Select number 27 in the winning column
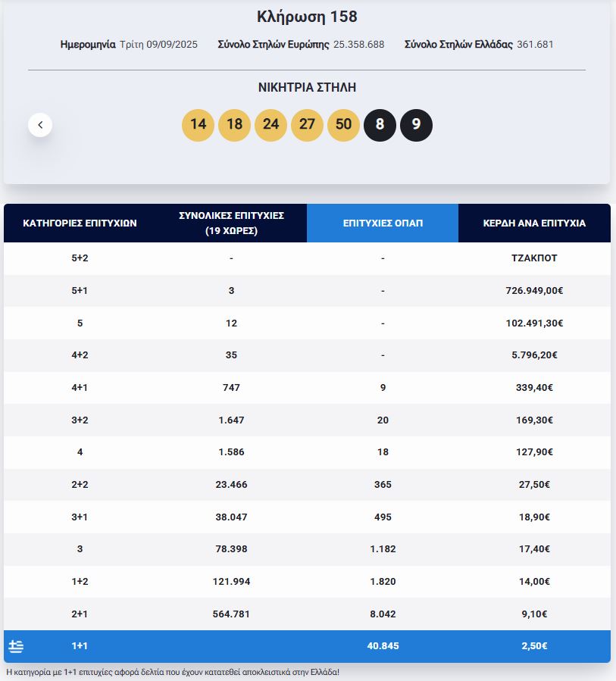The height and width of the screenshot is (681, 616). pos(307,123)
